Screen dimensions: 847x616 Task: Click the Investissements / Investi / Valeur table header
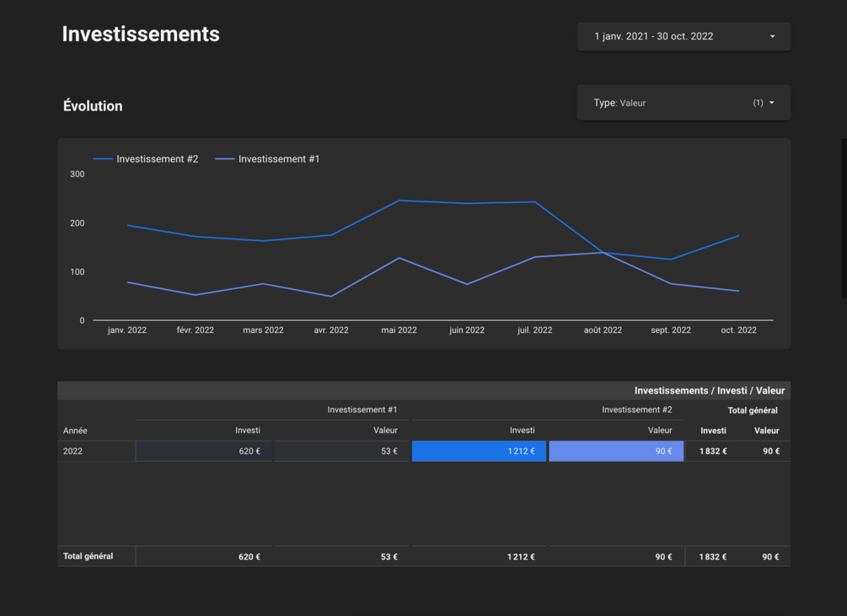tap(710, 390)
